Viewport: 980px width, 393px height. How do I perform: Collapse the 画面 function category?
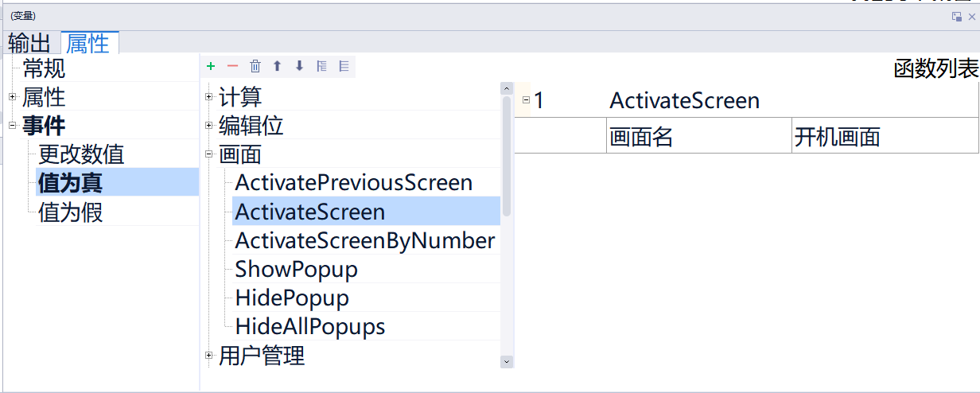coord(209,154)
